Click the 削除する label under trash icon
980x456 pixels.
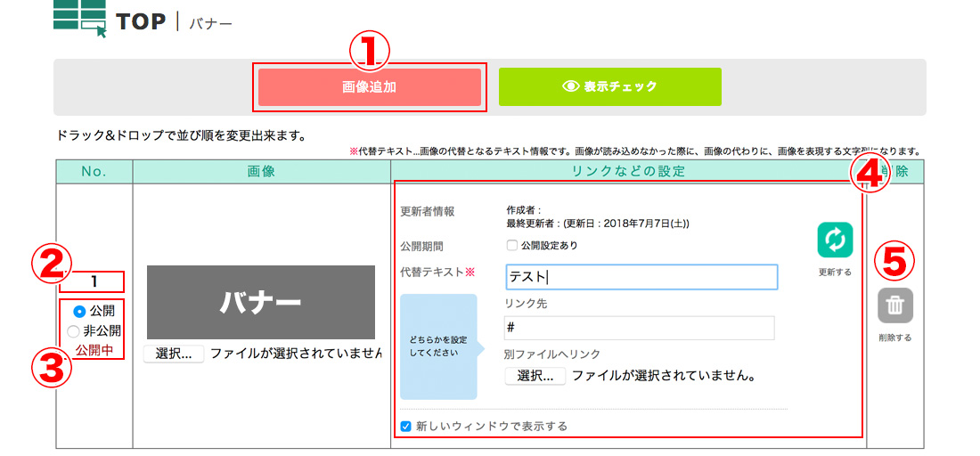tap(895, 338)
